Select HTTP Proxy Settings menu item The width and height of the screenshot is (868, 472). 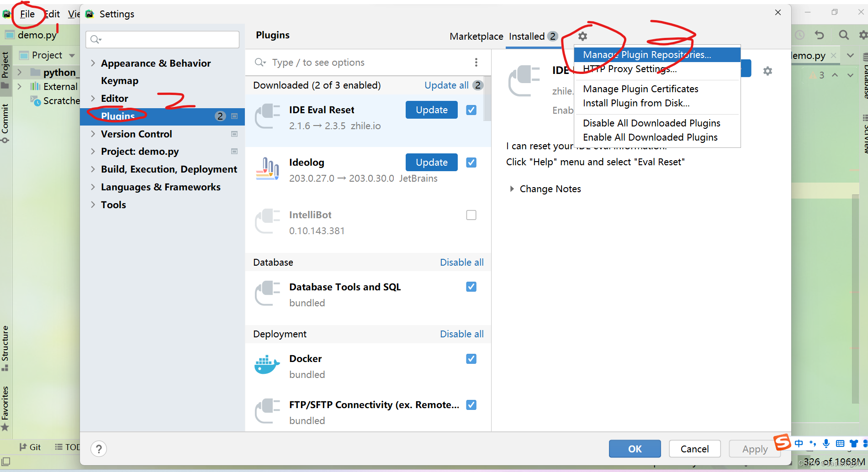point(657,69)
